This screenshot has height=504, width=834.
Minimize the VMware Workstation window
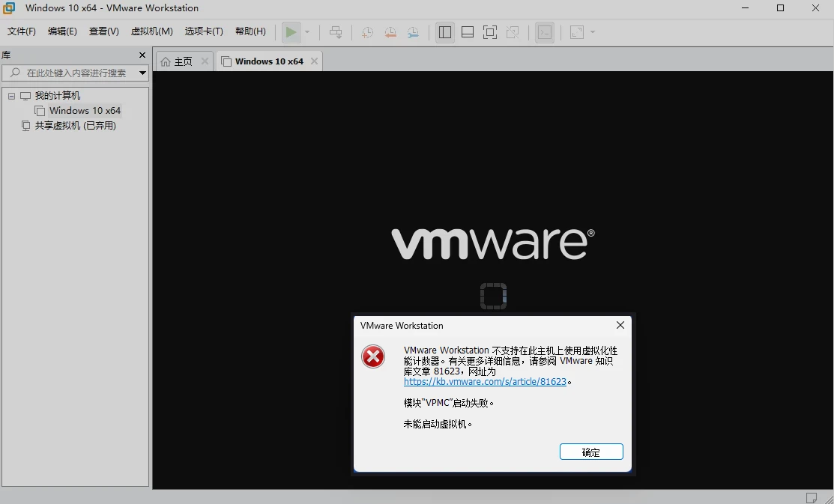(x=746, y=8)
